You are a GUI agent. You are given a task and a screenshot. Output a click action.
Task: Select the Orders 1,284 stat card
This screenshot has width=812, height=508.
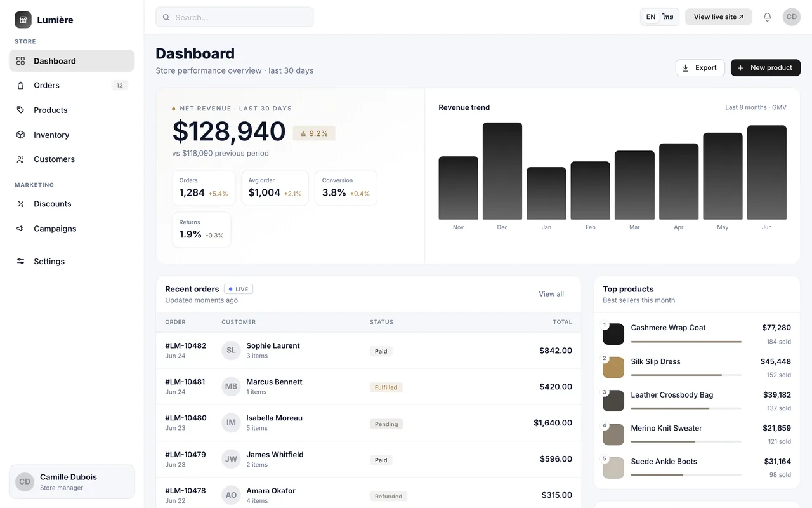tap(204, 188)
